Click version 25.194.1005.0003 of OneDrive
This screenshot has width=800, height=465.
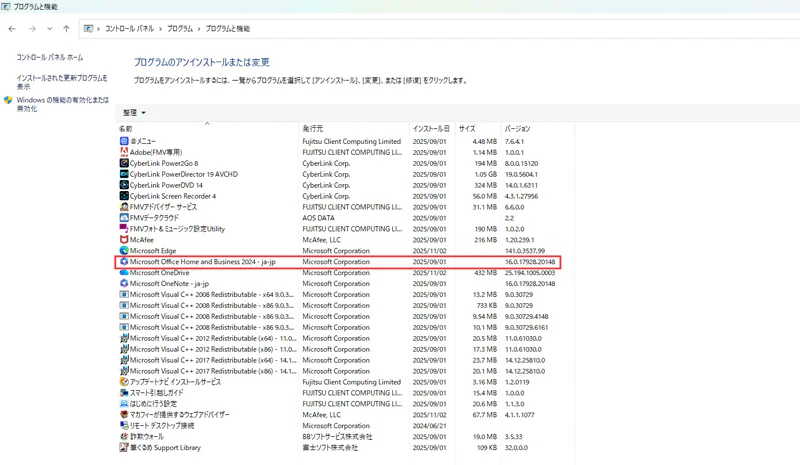[x=530, y=273]
